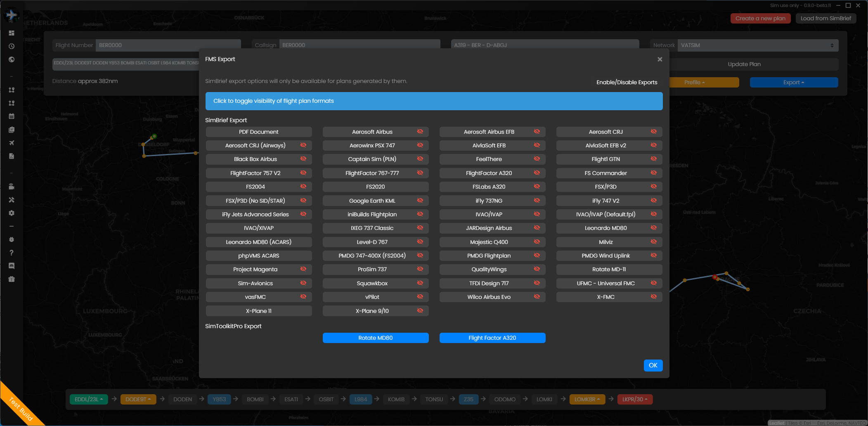Export the phpVMS ACARS format

(x=259, y=256)
